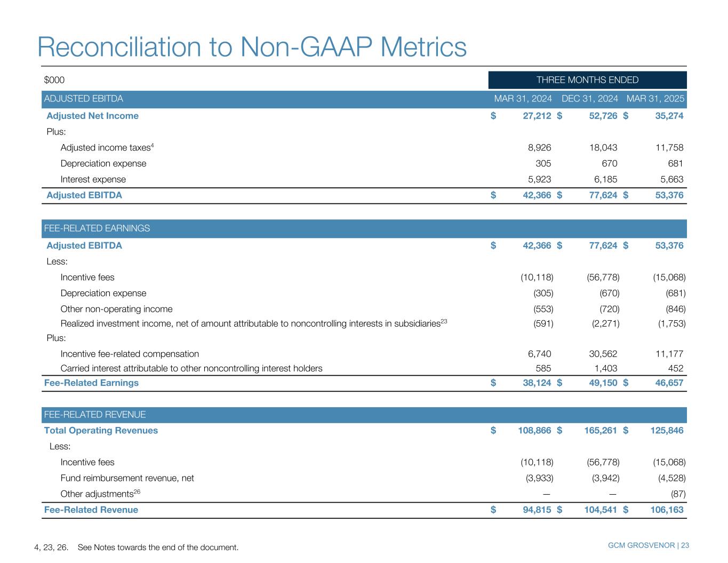Click the "MAR 31, 2025" column header
728x563 pixels.
pyautogui.click(x=655, y=99)
